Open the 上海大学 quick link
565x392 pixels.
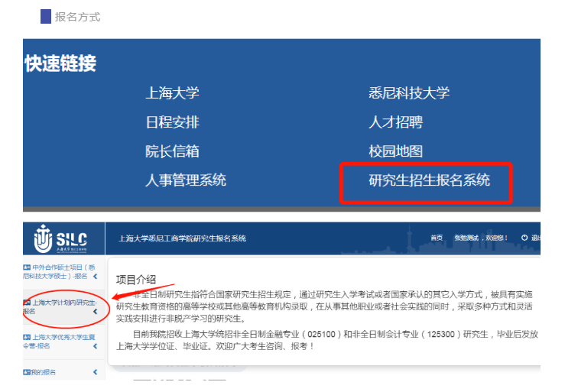172,93
